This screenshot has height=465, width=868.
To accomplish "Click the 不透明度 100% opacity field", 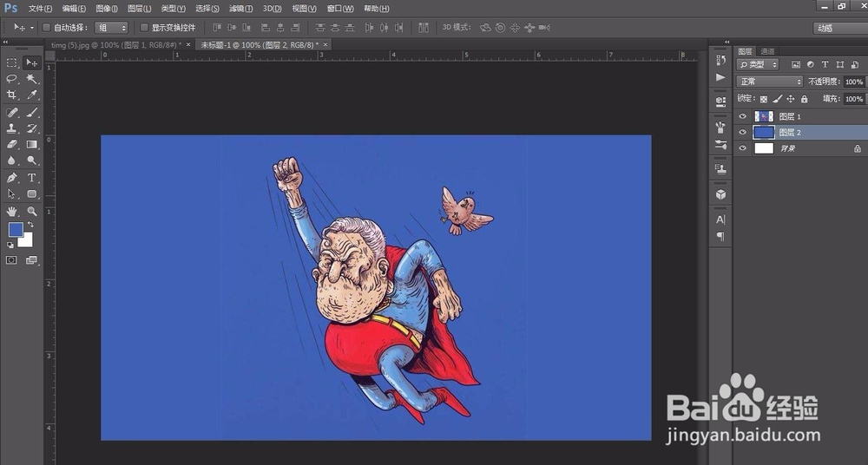I will (x=854, y=82).
